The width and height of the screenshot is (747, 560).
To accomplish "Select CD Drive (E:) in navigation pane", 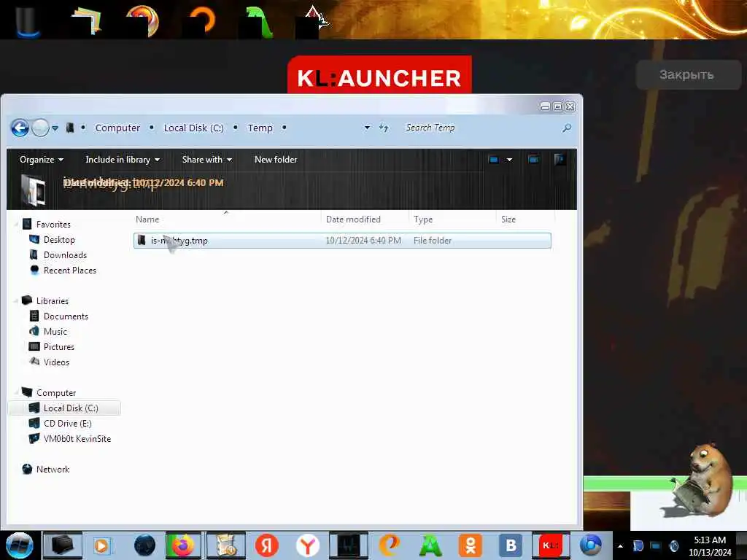I will tap(68, 424).
